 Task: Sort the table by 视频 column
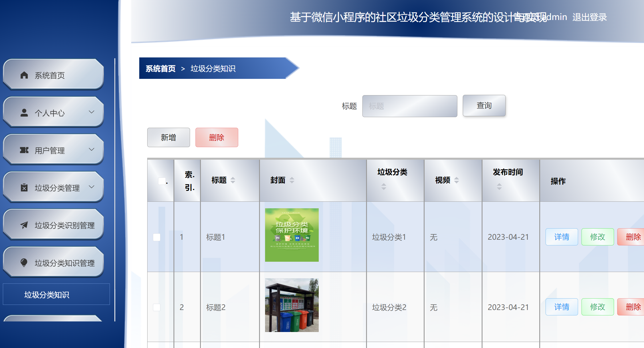(457, 180)
